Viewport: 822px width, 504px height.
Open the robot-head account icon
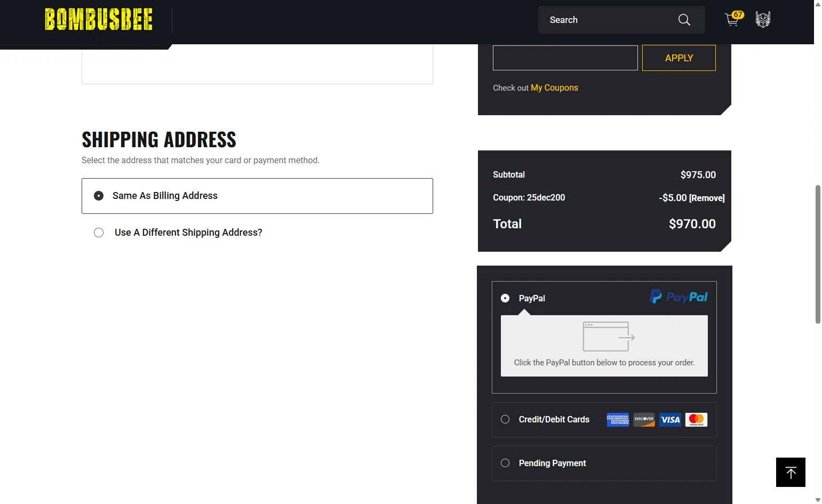(763, 20)
